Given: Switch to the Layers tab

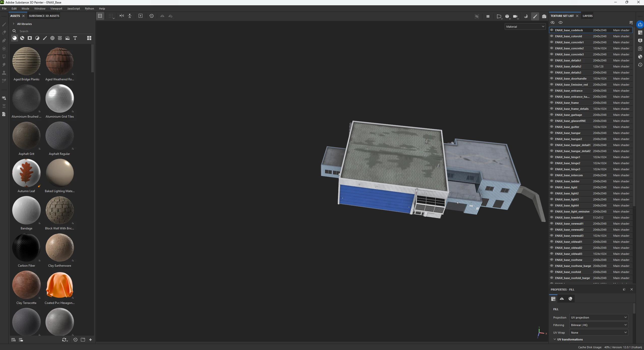Looking at the screenshot, I should pos(587,16).
